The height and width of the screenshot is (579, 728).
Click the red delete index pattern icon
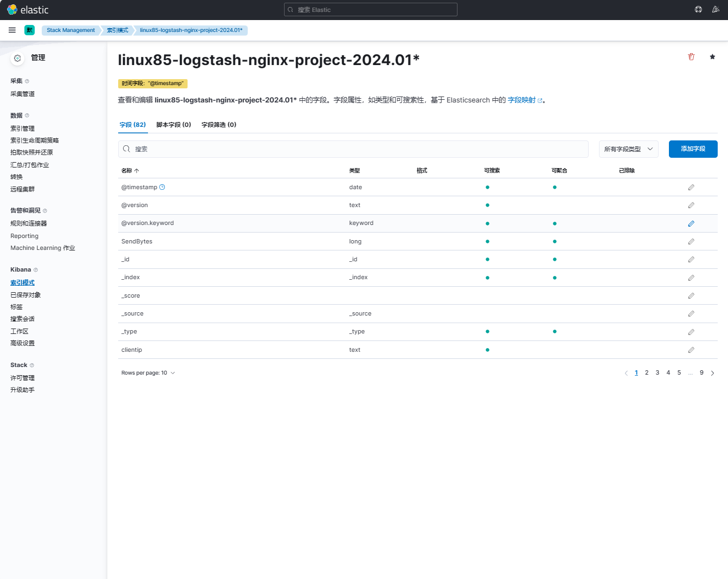(691, 57)
